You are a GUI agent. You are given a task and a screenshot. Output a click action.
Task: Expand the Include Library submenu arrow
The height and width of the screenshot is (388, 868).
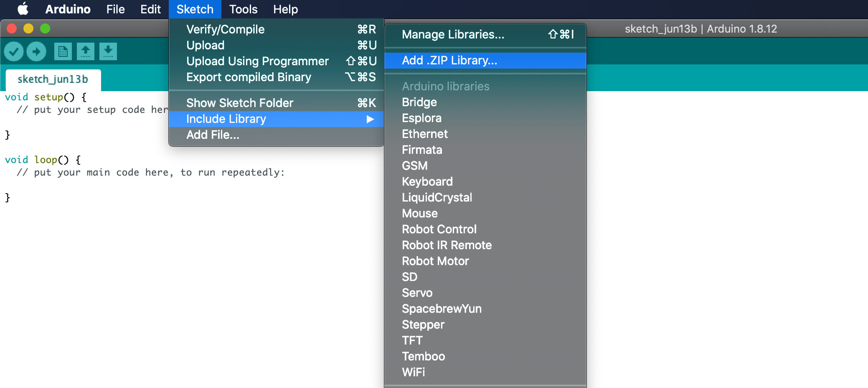coord(371,119)
